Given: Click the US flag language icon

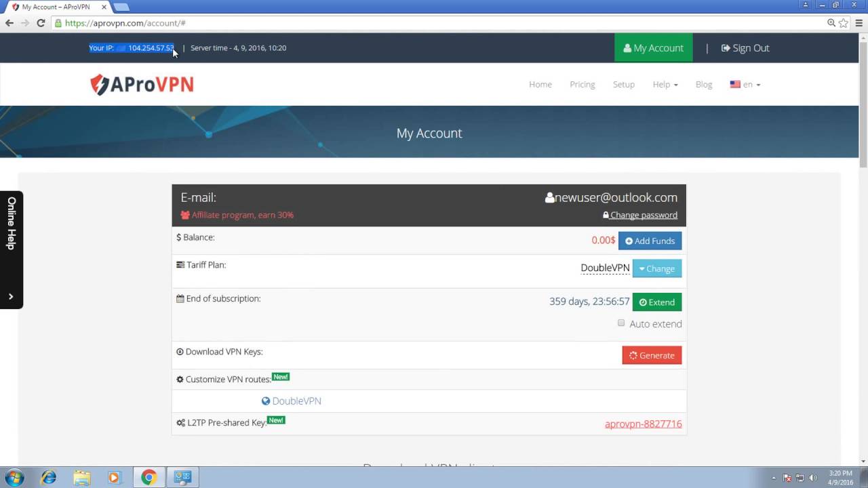Looking at the screenshot, I should (x=735, y=85).
